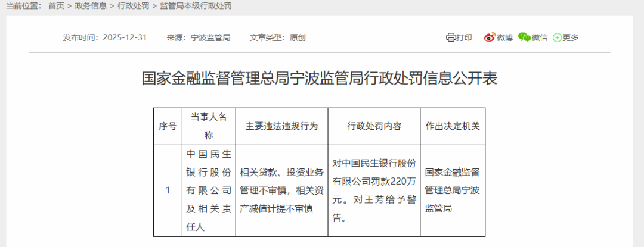644x247 pixels.
Task: Click the 微博 share label
Action: (504, 37)
